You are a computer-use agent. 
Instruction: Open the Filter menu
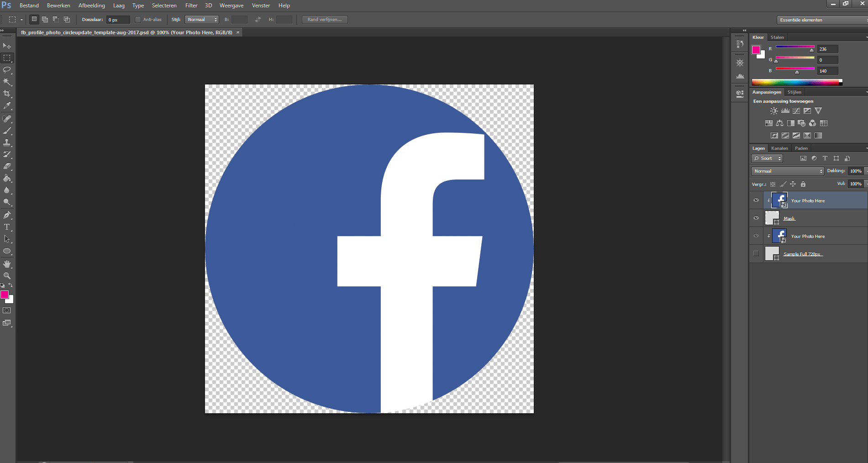tap(191, 5)
